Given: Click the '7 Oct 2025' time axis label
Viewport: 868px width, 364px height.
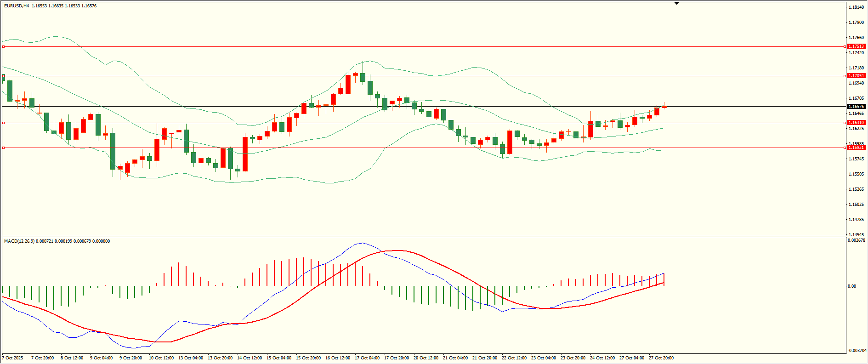Looking at the screenshot, I should tap(13, 358).
